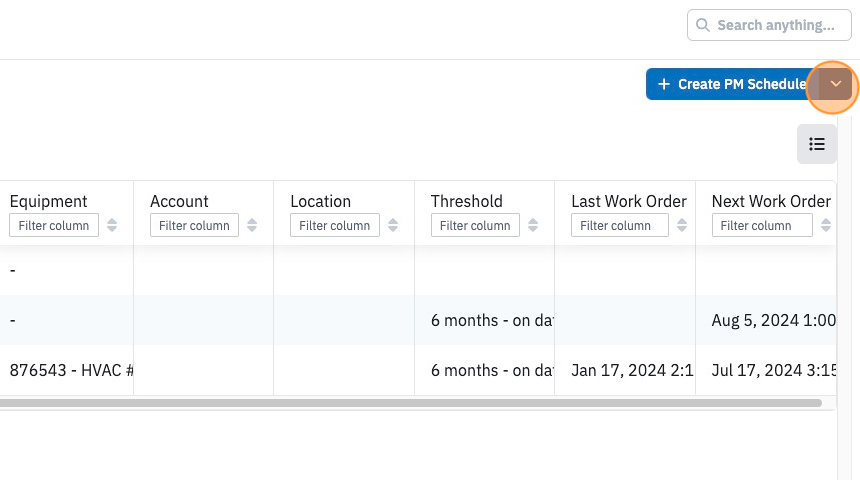The image size is (860, 480).
Task: Click the Account filter column field
Action: pos(194,225)
